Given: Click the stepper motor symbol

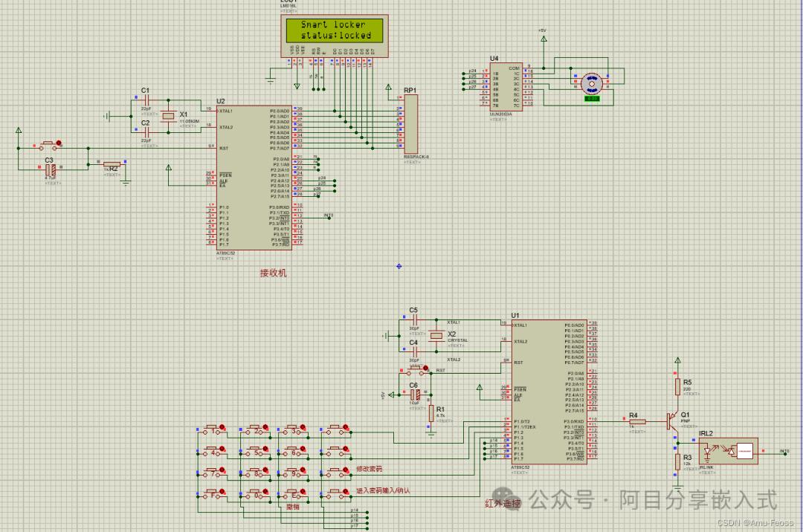Looking at the screenshot, I should [592, 83].
